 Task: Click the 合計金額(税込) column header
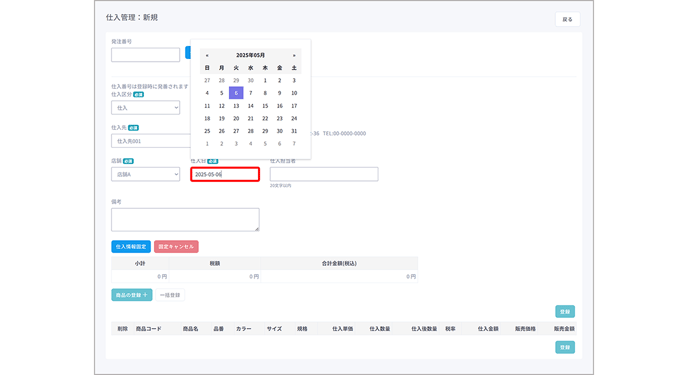(339, 264)
